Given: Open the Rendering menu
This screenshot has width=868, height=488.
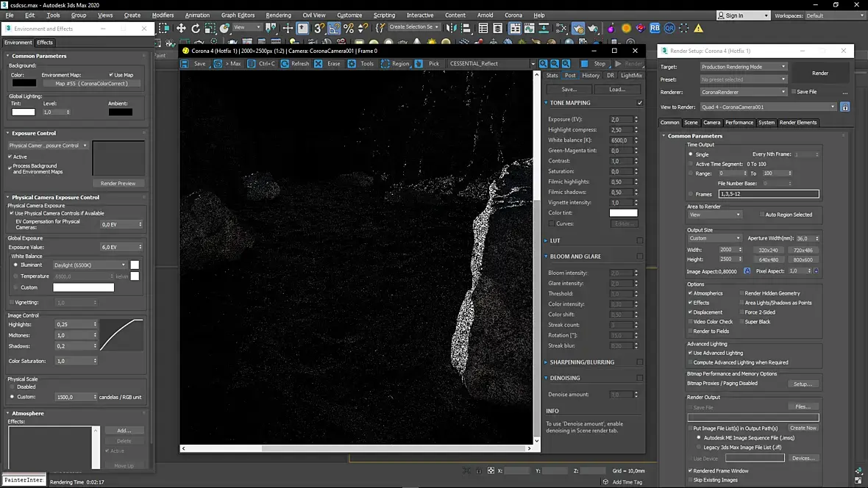Looking at the screenshot, I should pos(278,15).
